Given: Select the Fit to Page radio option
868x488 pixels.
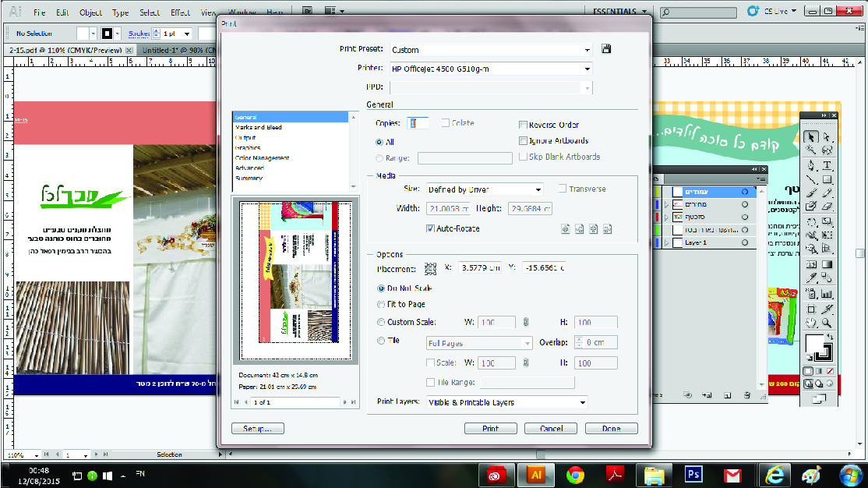Looking at the screenshot, I should click(x=381, y=304).
